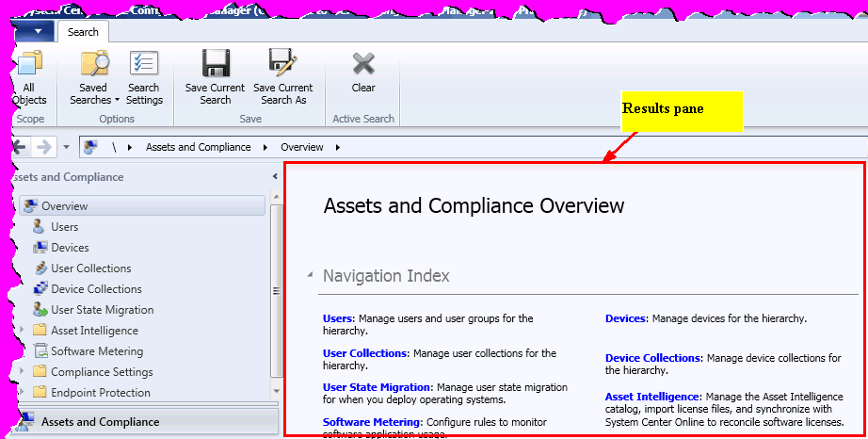Open the Devices link in Navigation Index
The height and width of the screenshot is (439, 868).
(x=625, y=318)
